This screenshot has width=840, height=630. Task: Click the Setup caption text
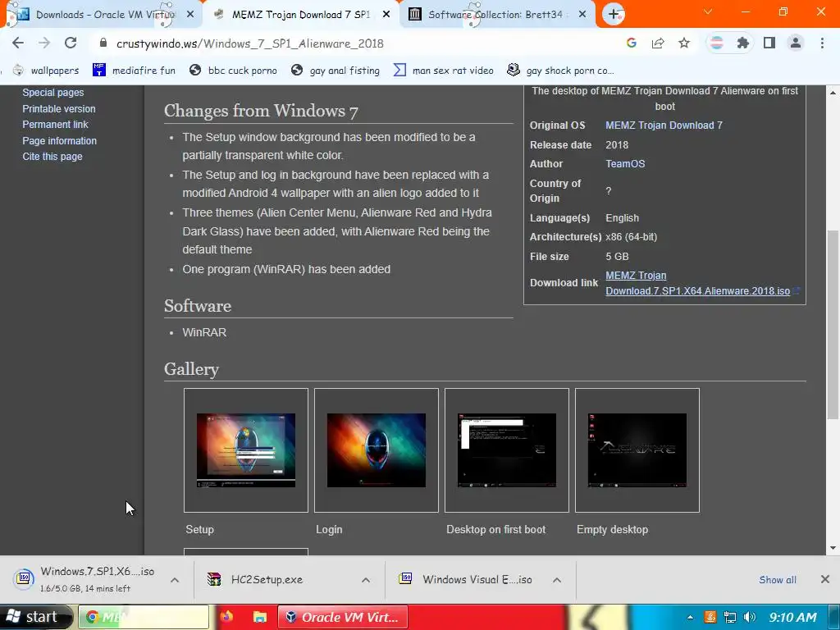click(x=200, y=529)
